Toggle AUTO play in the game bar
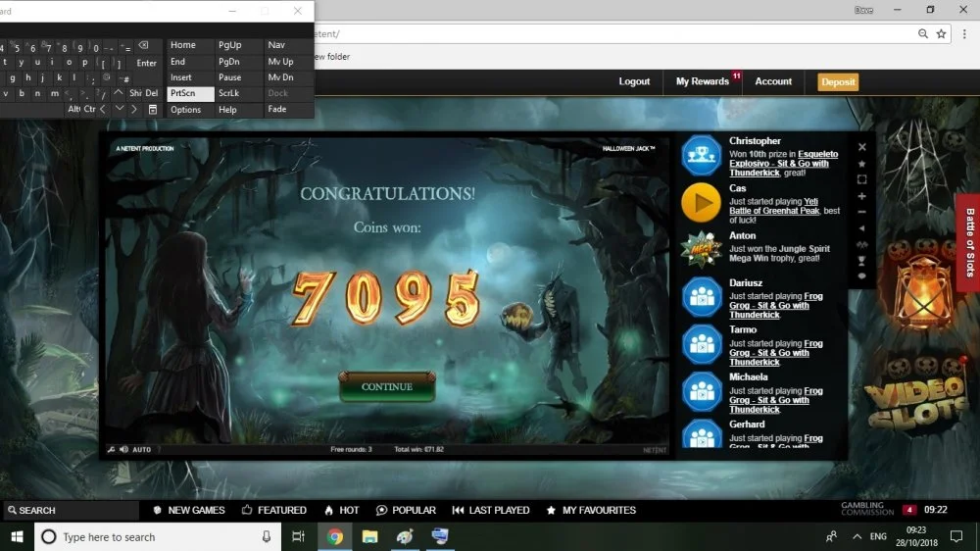Screen dimensions: 980x551 [142, 449]
